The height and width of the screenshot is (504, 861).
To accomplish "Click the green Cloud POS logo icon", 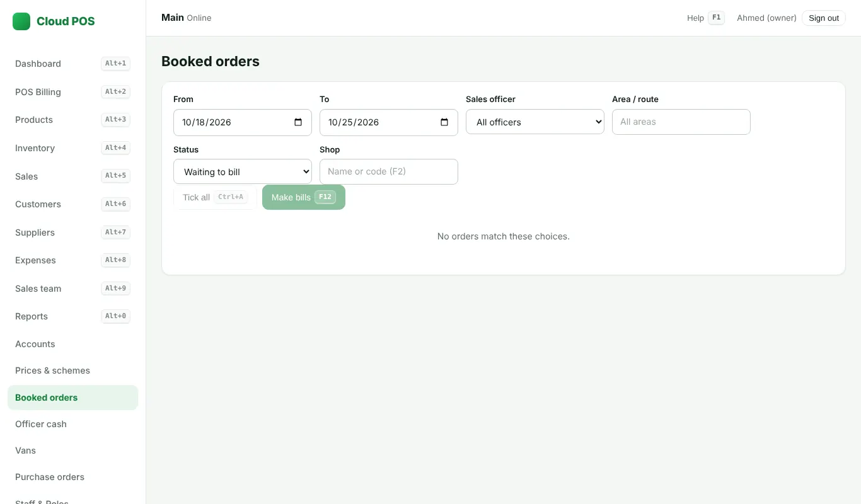I will click(x=21, y=21).
